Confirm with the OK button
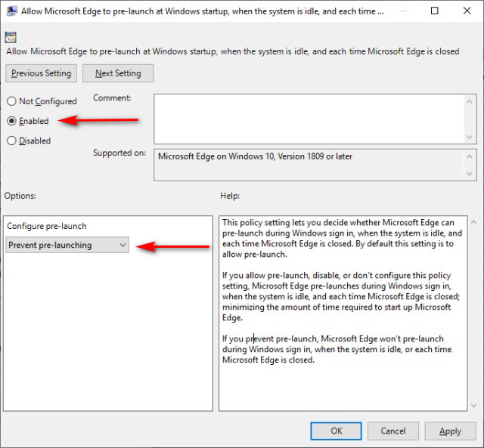 (336, 431)
